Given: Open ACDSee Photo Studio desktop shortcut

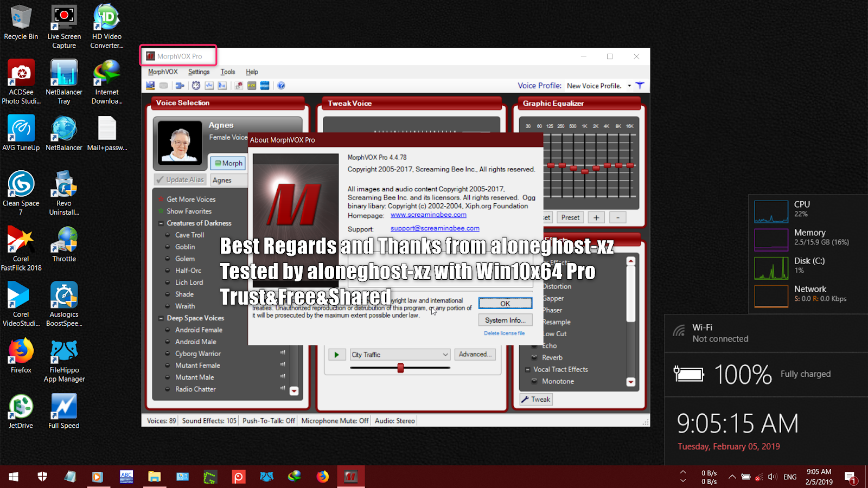Looking at the screenshot, I should click(x=21, y=82).
